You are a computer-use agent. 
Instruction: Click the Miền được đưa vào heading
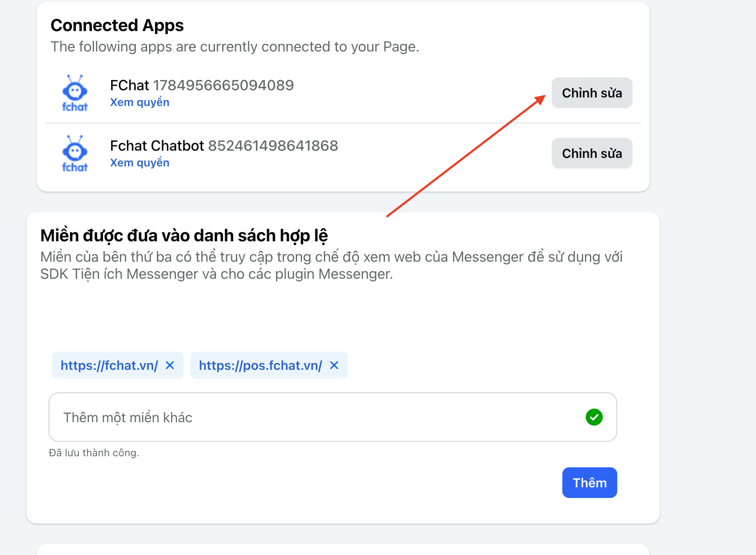[x=184, y=236]
